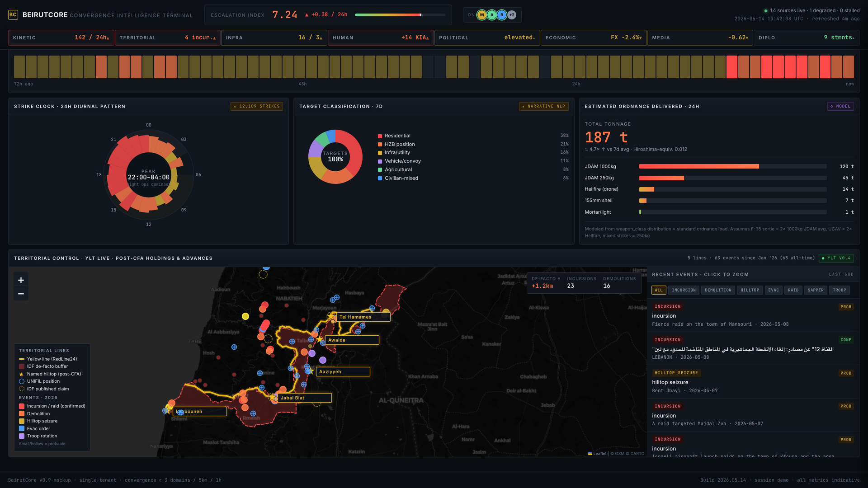
Task: Zoom to the Arabic-text LEBANON incursion event
Action: tap(753, 349)
